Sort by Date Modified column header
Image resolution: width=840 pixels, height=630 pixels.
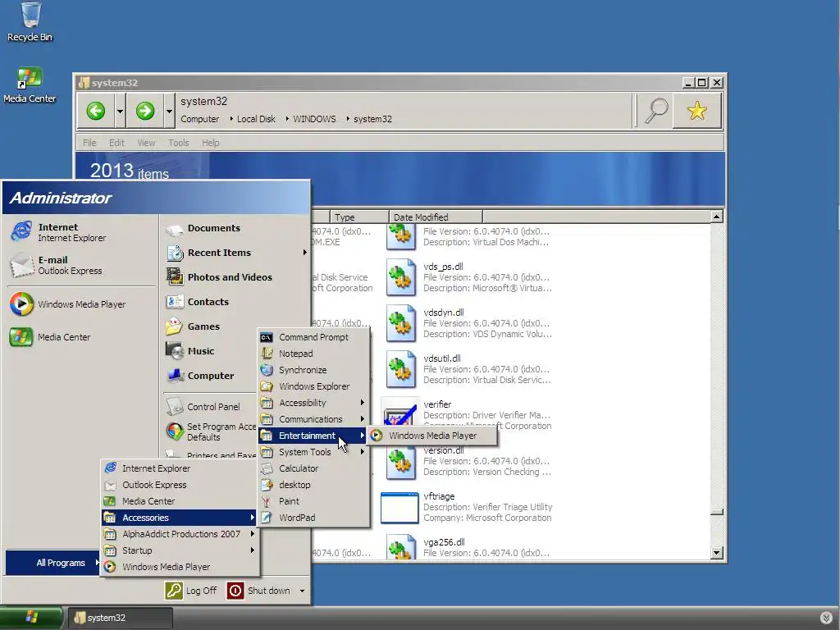(x=435, y=217)
